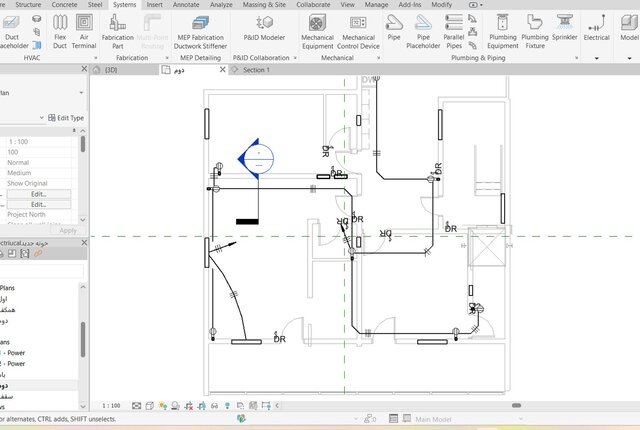Toggle Reveal Hidden Elements lightbulb
Viewport: 640px width, 430px height.
227,406
